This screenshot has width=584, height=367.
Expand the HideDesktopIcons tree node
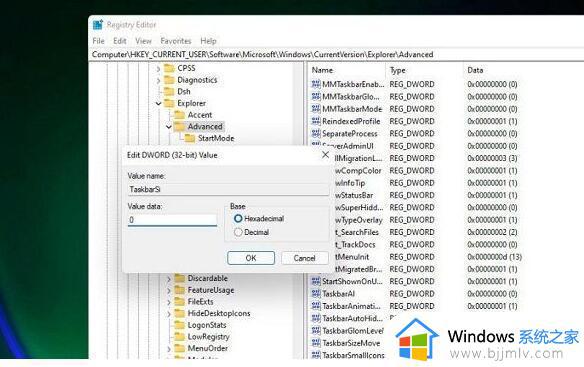169,314
